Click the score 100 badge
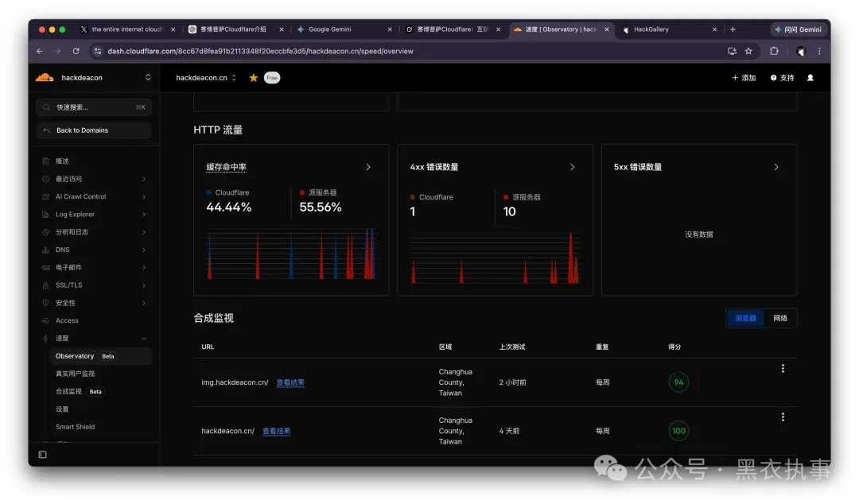 pos(678,431)
